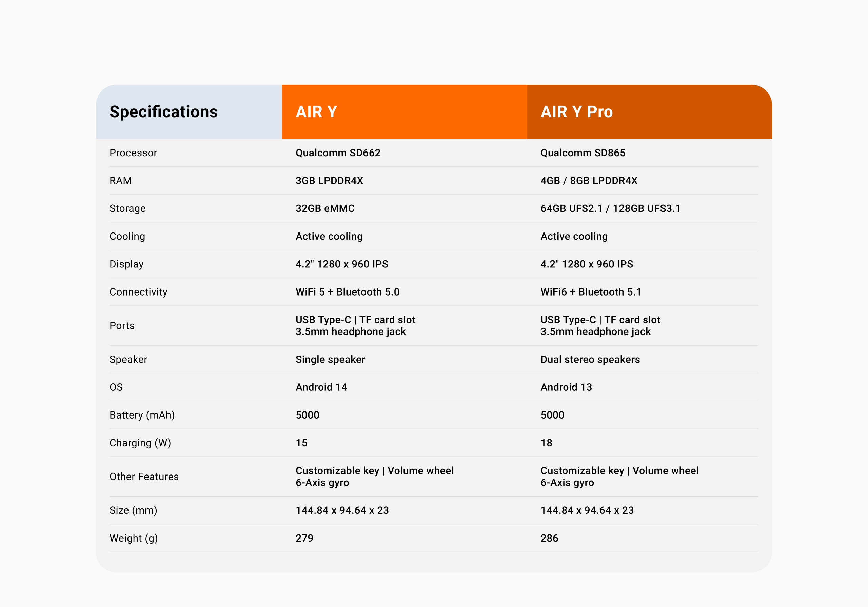Click the Android 13 OS value

566,387
